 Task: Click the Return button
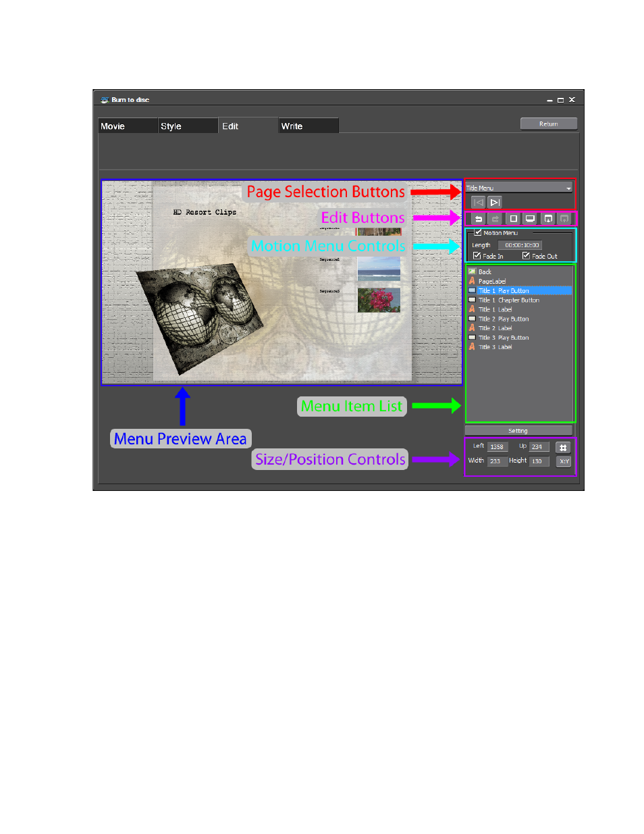(548, 124)
